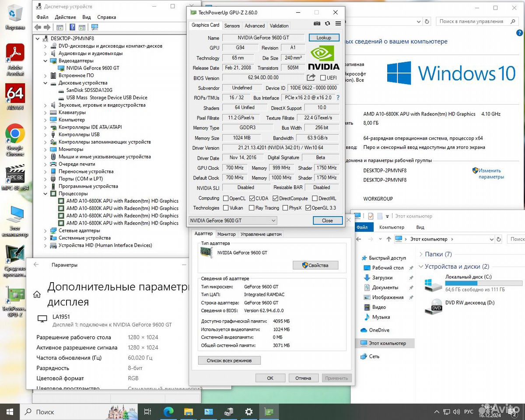The height and width of the screenshot is (420, 525).
Task: Expand the Мониторы tree node
Action: coord(45,149)
